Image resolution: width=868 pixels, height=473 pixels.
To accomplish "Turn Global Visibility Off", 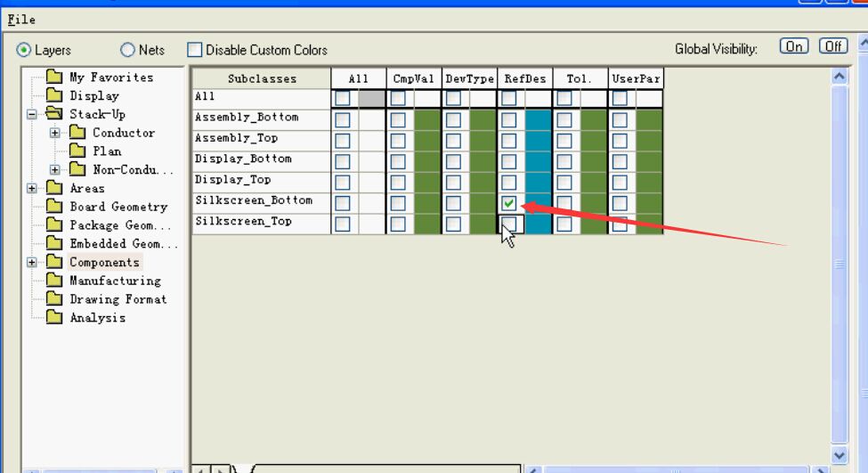I will point(833,46).
